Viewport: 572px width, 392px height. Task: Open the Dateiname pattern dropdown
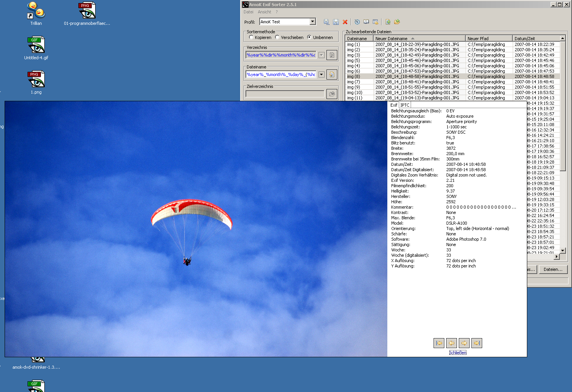tap(321, 74)
